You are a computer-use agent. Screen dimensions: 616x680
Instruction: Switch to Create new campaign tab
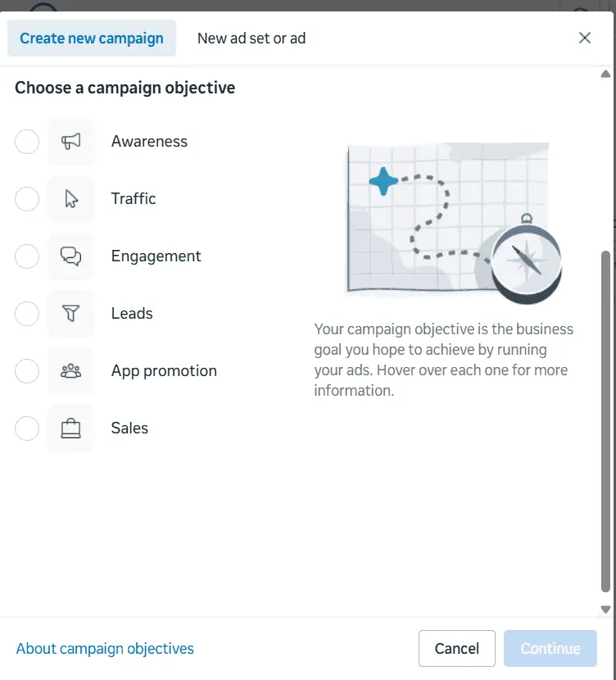(x=92, y=39)
